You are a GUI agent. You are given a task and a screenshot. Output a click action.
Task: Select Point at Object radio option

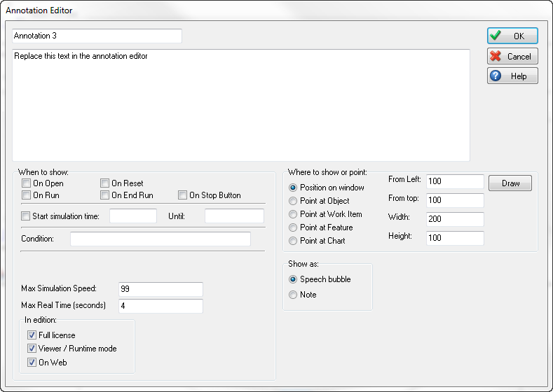pyautogui.click(x=293, y=201)
